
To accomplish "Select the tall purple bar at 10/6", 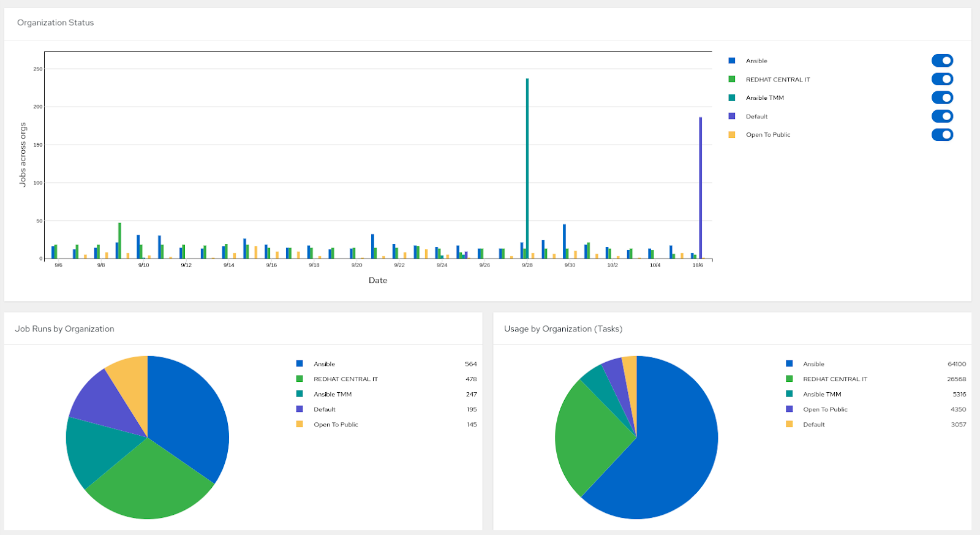I will coord(701,184).
